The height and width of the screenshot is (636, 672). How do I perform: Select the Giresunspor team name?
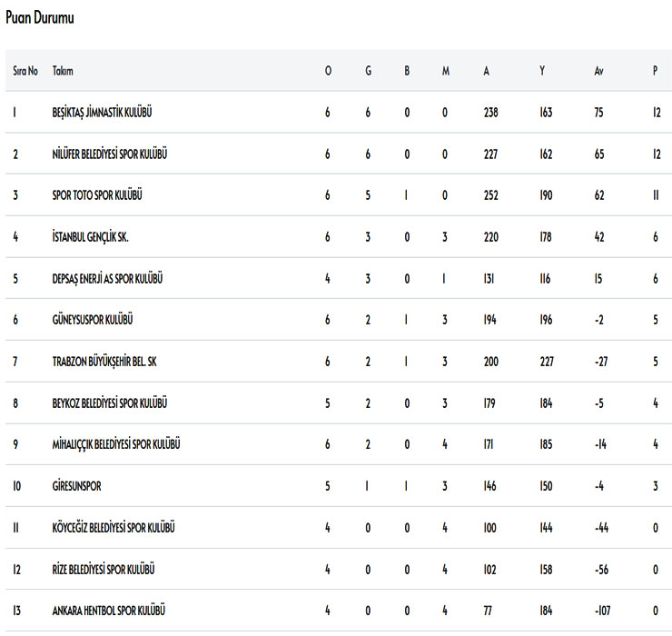[x=76, y=486]
